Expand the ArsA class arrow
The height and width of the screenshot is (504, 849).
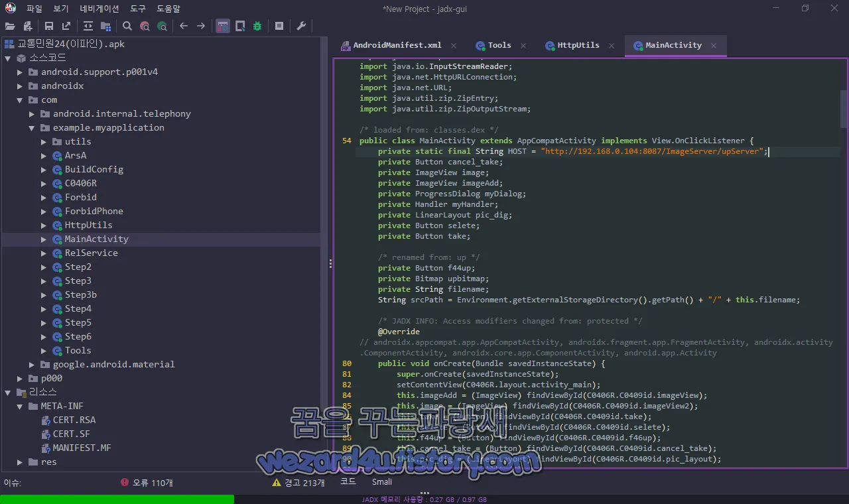[x=44, y=155]
